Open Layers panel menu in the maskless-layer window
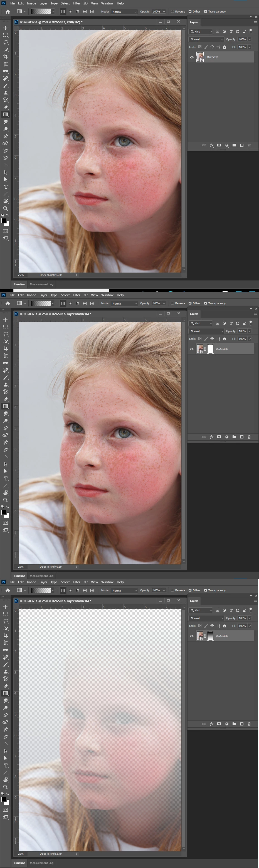 pos(255,22)
